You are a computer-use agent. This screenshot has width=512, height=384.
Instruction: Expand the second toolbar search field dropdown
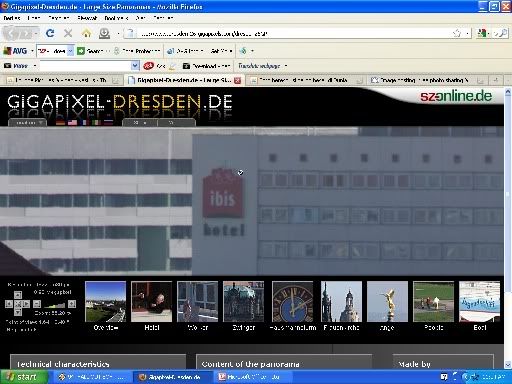(x=135, y=66)
